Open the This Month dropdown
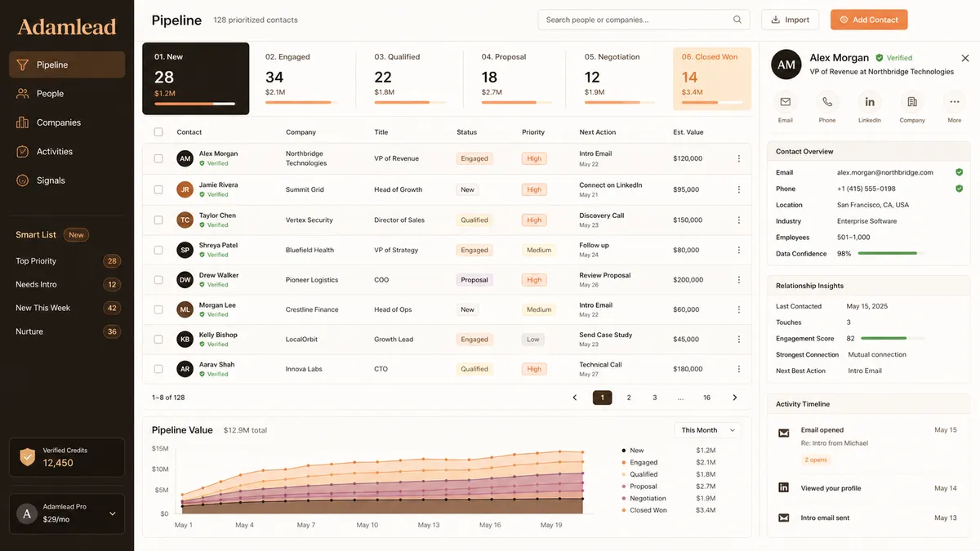The height and width of the screenshot is (551, 980). (x=707, y=430)
